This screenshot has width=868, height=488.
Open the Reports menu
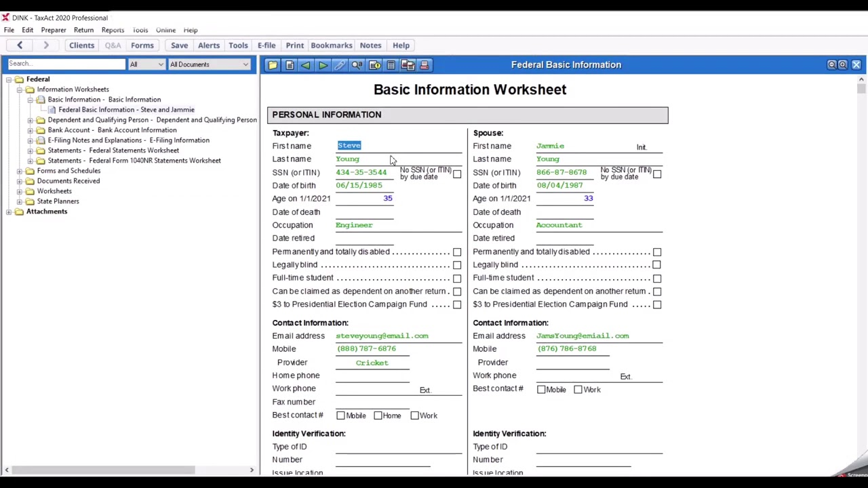[x=113, y=30]
